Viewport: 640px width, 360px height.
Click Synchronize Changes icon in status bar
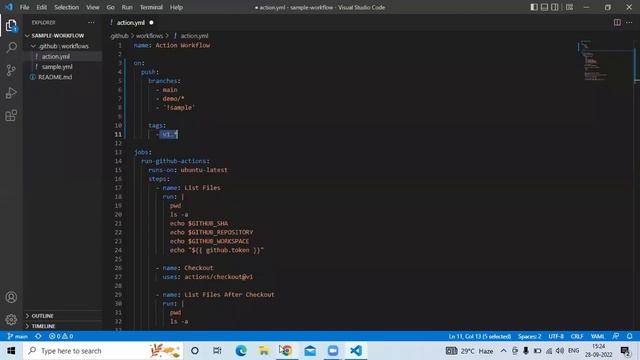pos(38,336)
